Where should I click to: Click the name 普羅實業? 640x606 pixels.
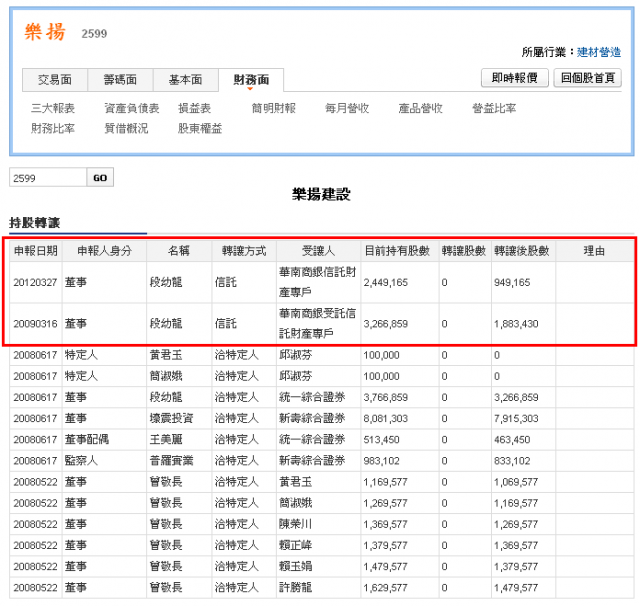pos(171,461)
